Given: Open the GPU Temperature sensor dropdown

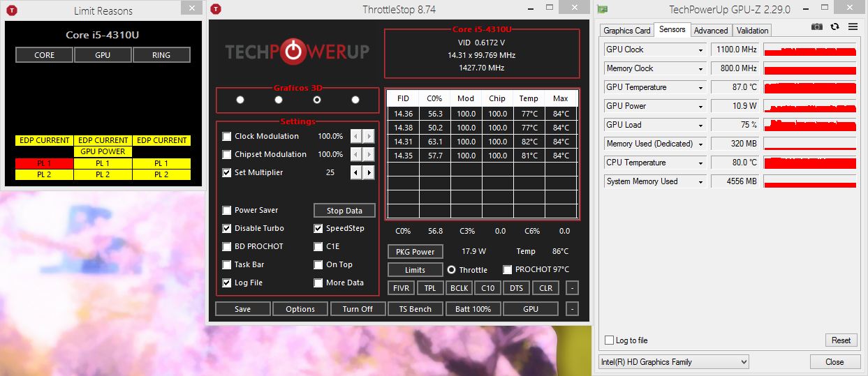Looking at the screenshot, I should point(701,88).
